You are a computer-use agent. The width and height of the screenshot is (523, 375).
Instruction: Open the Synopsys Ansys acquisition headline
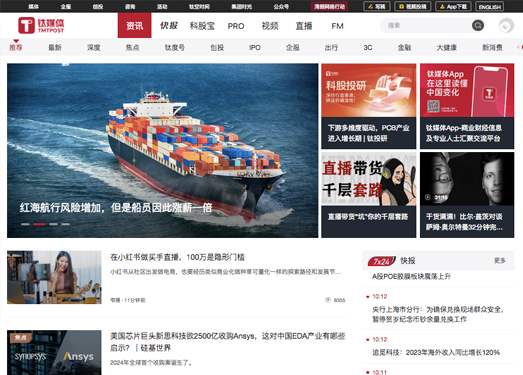point(227,342)
